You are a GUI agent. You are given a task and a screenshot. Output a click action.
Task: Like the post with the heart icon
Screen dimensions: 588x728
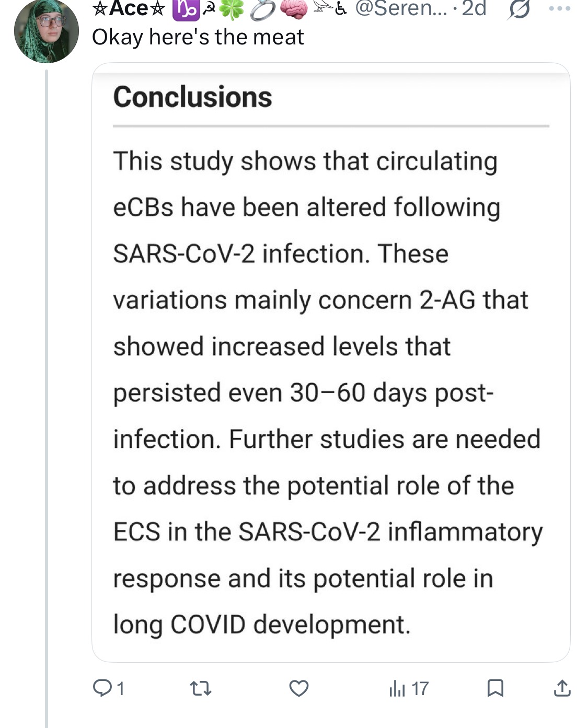(299, 688)
